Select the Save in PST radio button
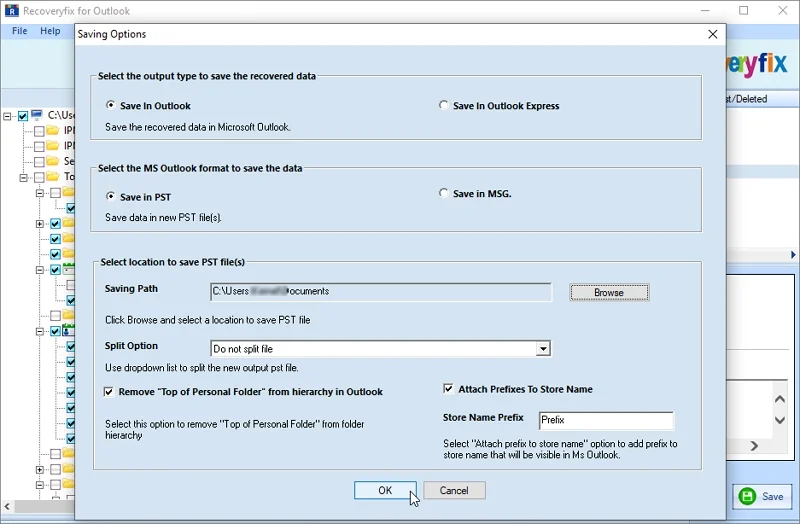The width and height of the screenshot is (800, 524). coord(110,196)
